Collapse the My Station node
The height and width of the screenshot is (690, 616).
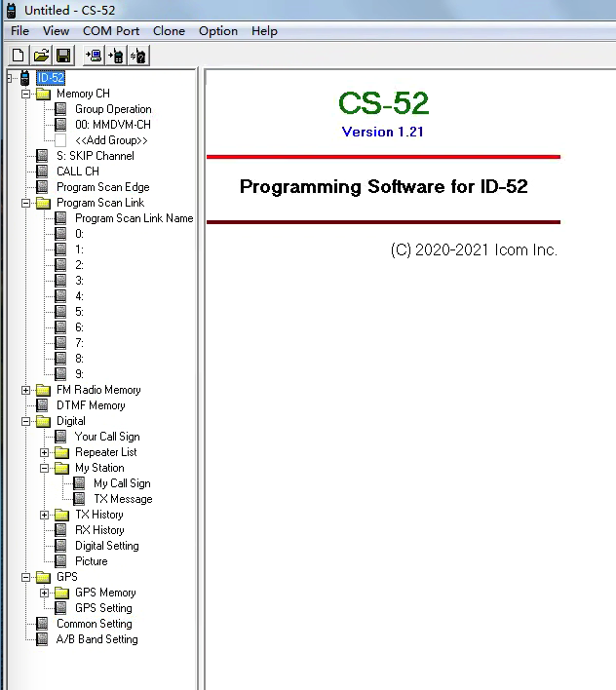tap(45, 468)
